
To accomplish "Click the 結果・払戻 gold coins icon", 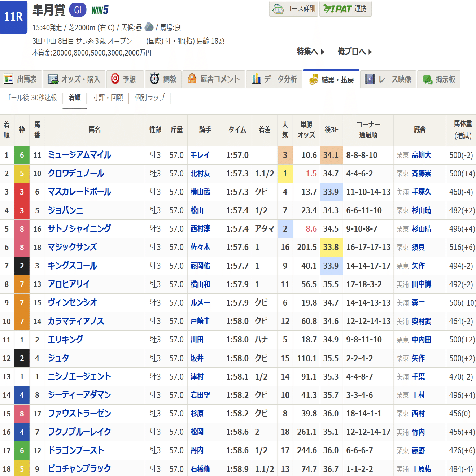I will (314, 79).
